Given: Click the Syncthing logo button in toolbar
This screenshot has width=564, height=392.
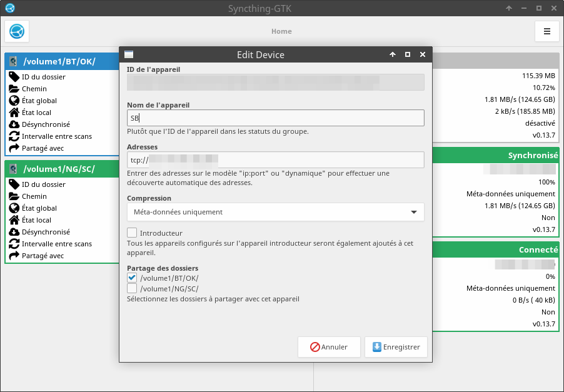Looking at the screenshot, I should [17, 31].
